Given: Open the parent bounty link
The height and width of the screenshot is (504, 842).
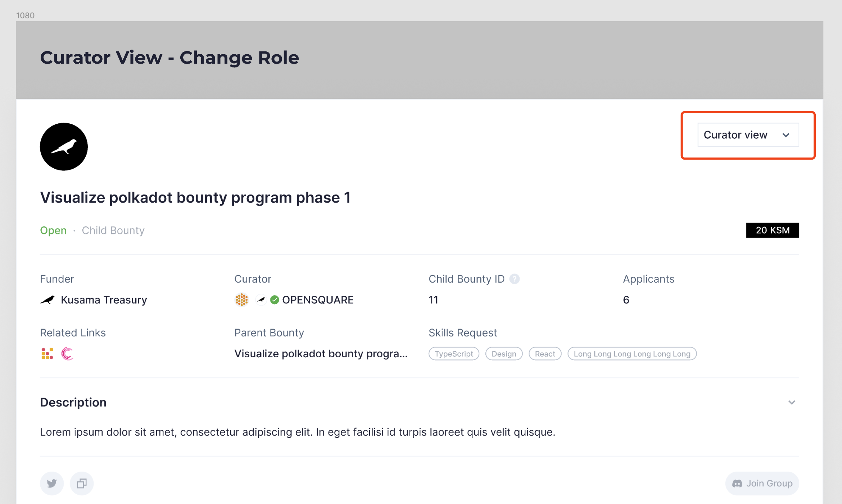Looking at the screenshot, I should [321, 353].
